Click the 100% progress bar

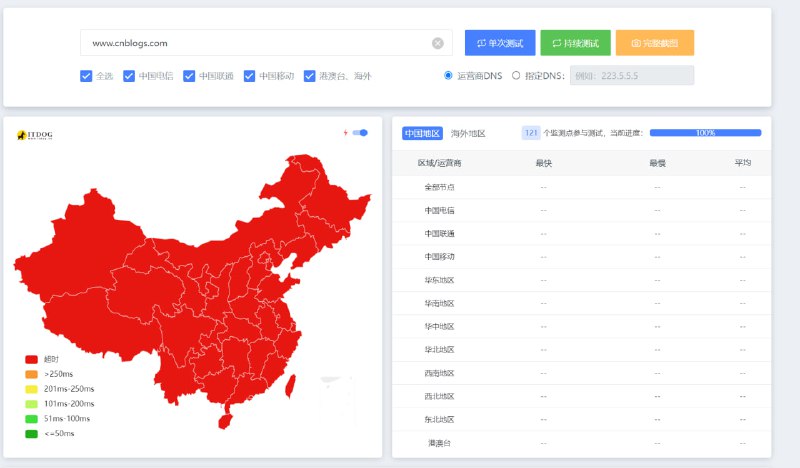click(x=705, y=133)
